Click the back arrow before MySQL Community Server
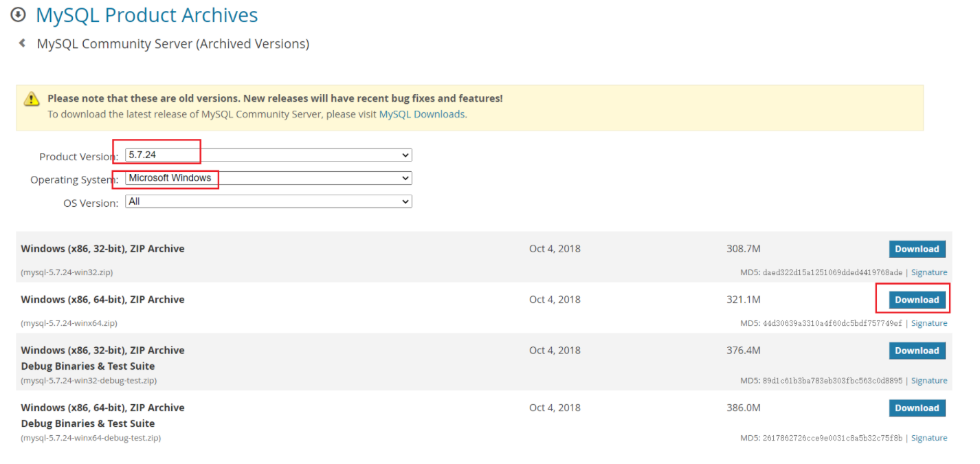980x464 pixels. click(x=22, y=43)
